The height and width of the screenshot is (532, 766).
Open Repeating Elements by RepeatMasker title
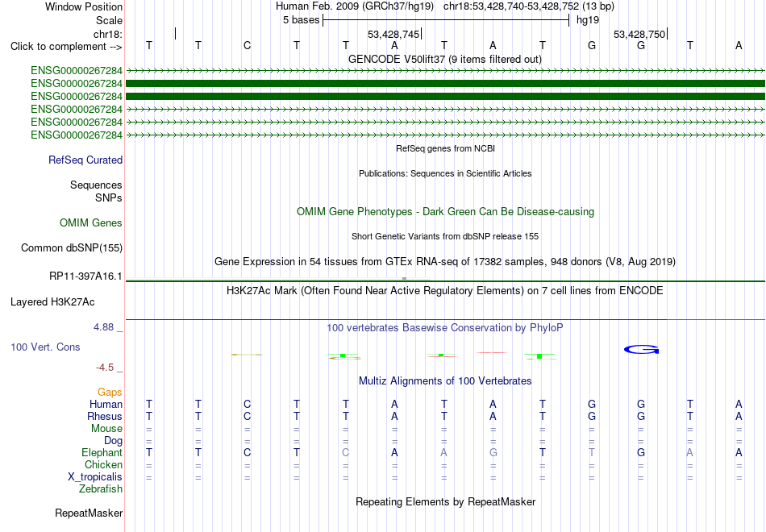point(446,502)
